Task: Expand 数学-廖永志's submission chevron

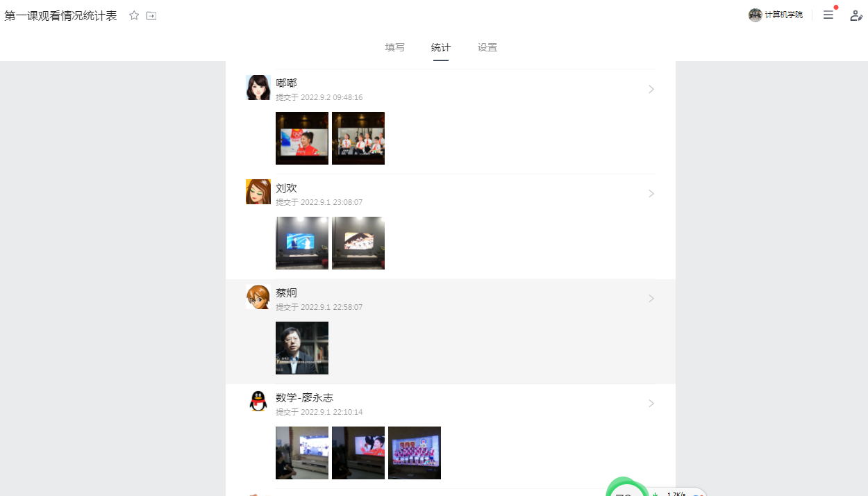Action: [651, 404]
